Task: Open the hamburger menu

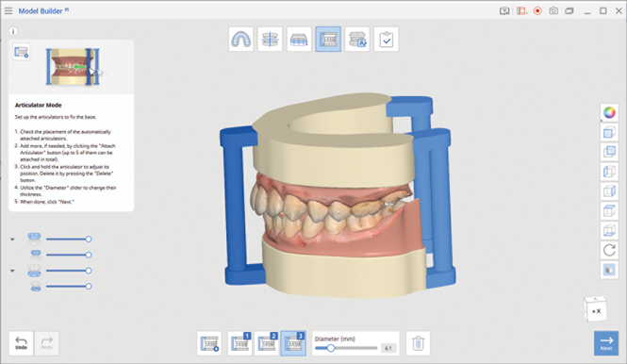Action: coord(8,10)
